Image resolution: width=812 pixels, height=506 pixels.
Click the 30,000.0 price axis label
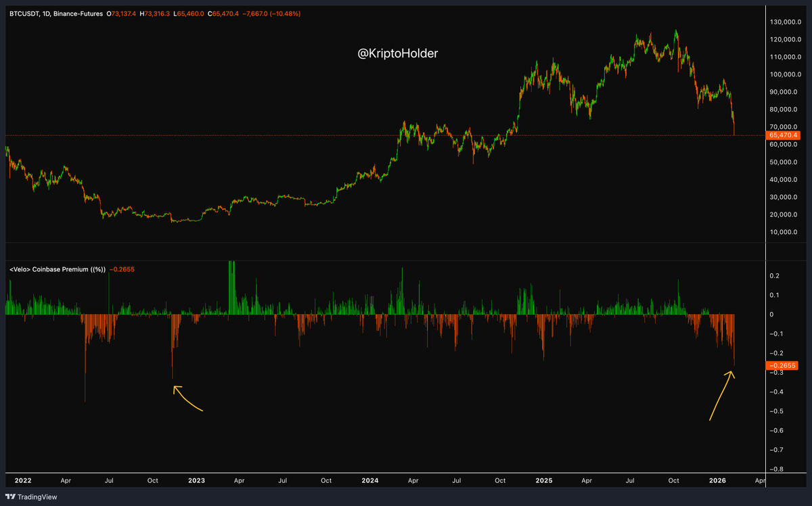click(784, 198)
